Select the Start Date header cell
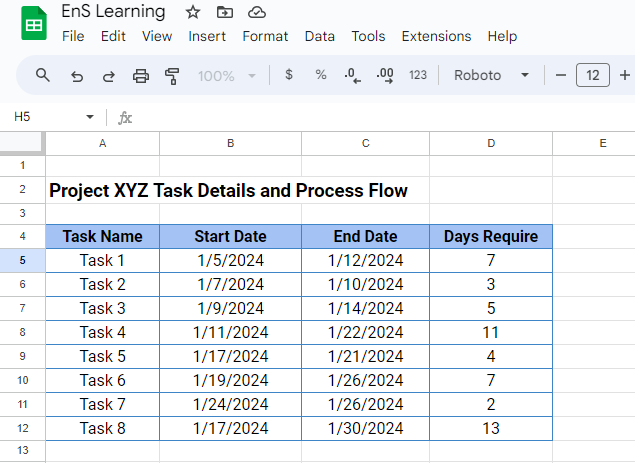This screenshot has height=463, width=635. click(x=231, y=237)
